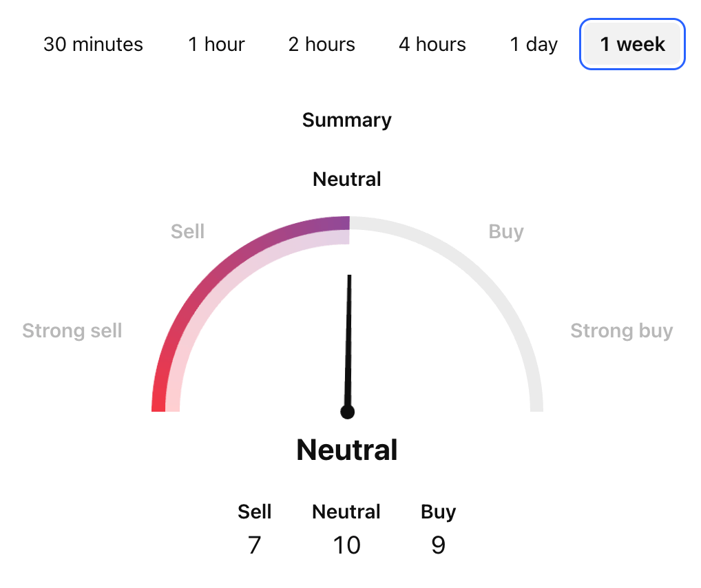Select the Buy count showing 9
701x588 pixels.
click(438, 545)
